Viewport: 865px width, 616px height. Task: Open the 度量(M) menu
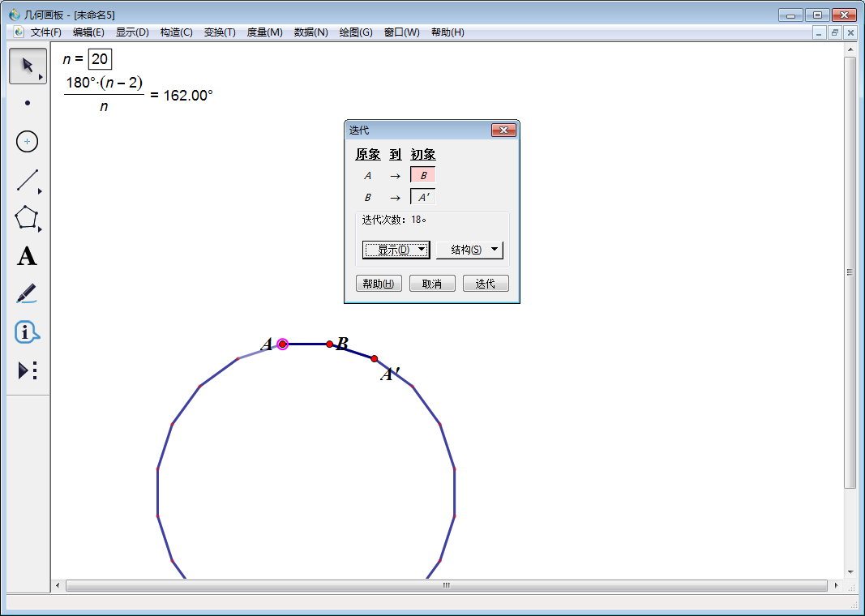click(264, 32)
